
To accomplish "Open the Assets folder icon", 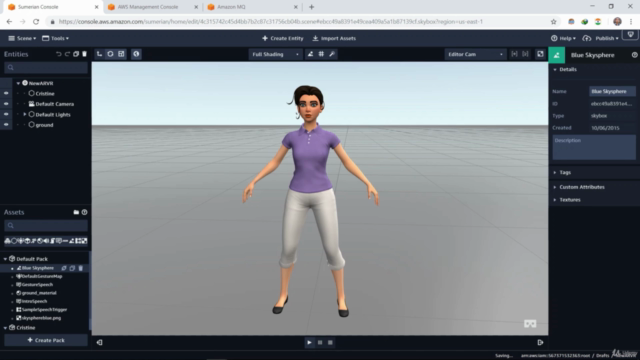I will 76,212.
